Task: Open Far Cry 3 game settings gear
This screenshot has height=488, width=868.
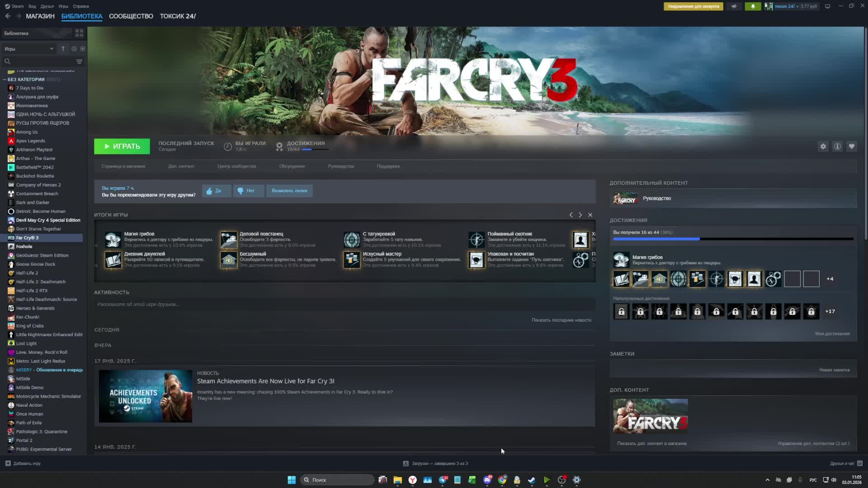Action: tap(823, 146)
